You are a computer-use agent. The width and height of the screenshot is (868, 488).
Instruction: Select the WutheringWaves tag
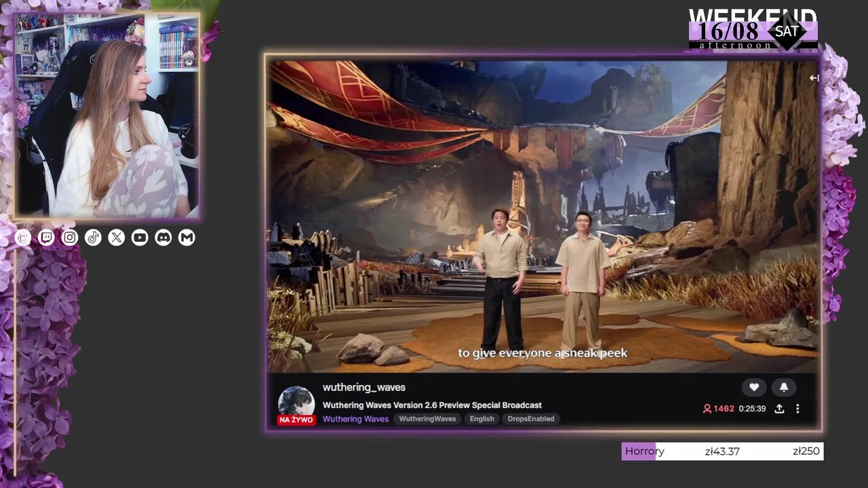427,419
